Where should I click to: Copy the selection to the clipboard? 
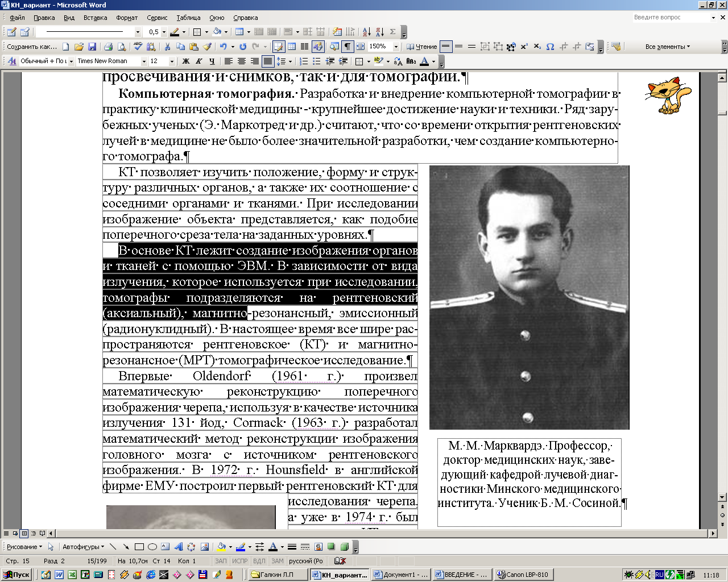(180, 47)
